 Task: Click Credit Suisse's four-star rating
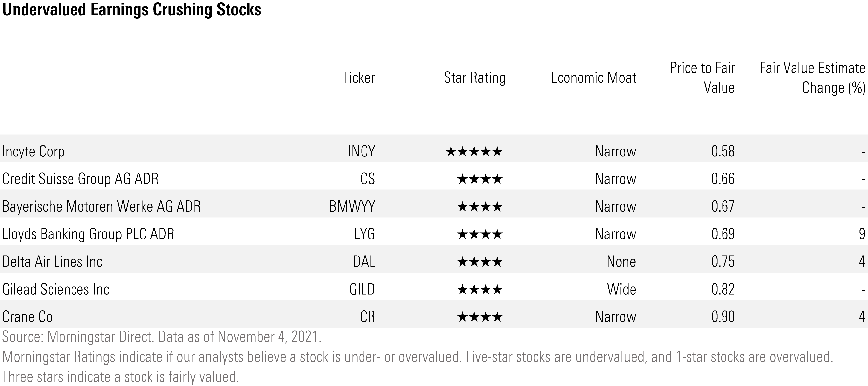point(480,179)
